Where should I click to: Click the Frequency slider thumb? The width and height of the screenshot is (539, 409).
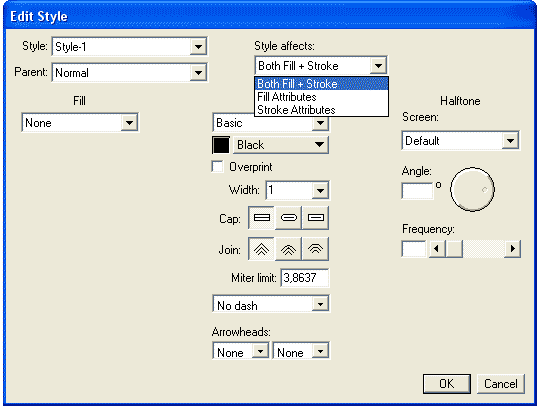(454, 248)
